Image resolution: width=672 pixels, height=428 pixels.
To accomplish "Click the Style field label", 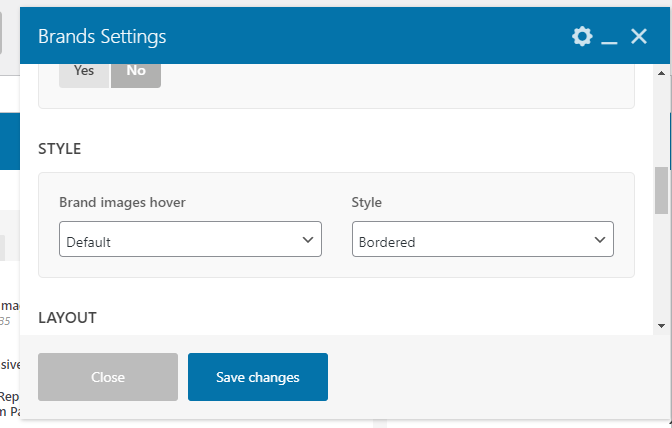I will tap(366, 202).
